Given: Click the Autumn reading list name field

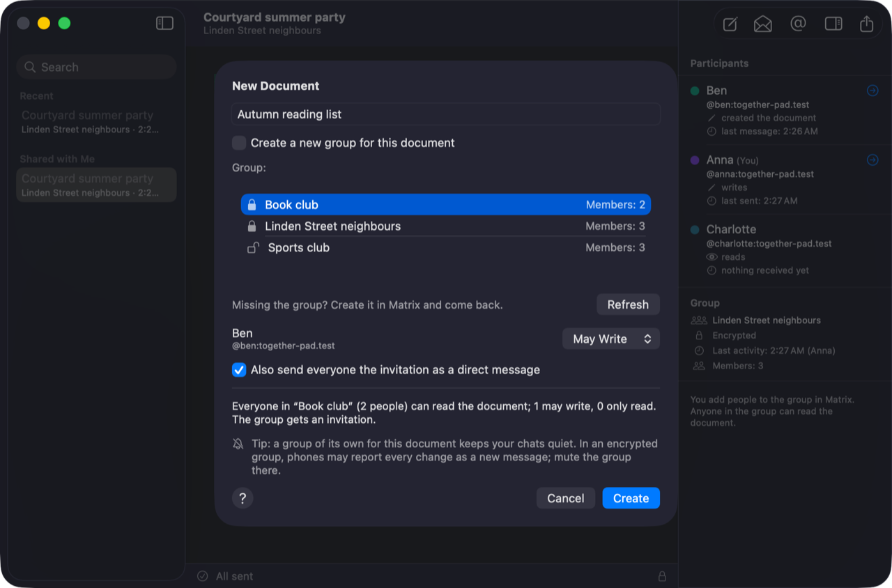Looking at the screenshot, I should coord(446,114).
